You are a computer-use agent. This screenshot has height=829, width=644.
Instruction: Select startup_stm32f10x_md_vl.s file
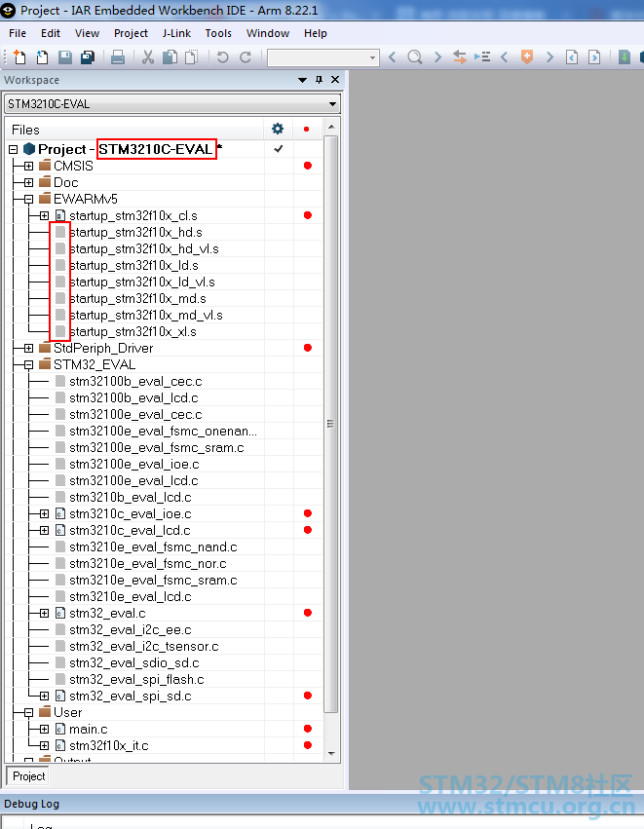pos(146,316)
